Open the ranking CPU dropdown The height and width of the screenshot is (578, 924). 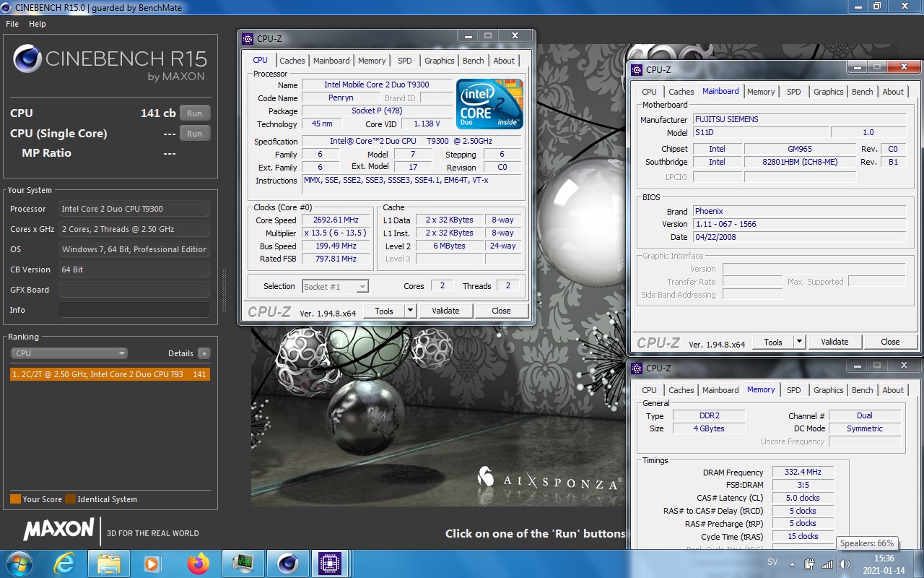[69, 353]
